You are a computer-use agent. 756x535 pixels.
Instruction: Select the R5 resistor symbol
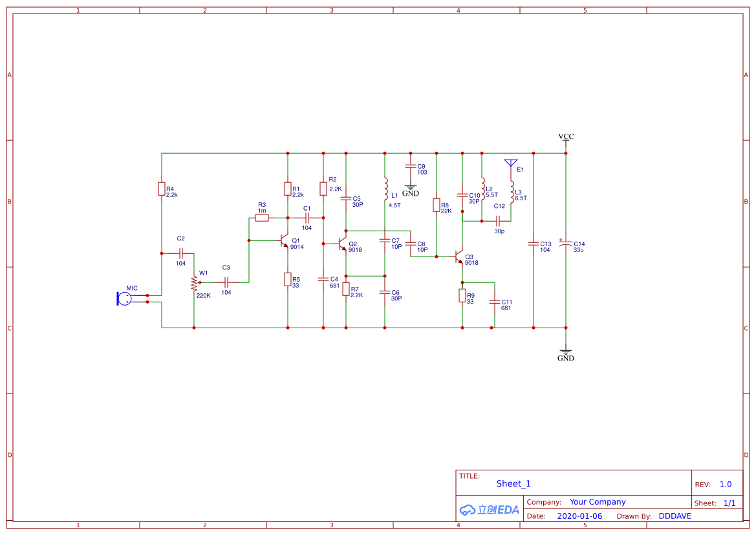(288, 279)
